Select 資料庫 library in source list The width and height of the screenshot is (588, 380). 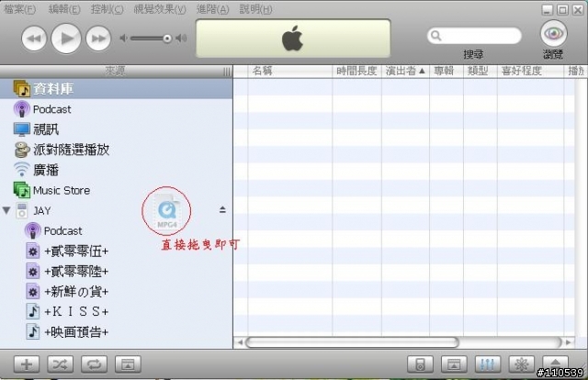(116, 89)
